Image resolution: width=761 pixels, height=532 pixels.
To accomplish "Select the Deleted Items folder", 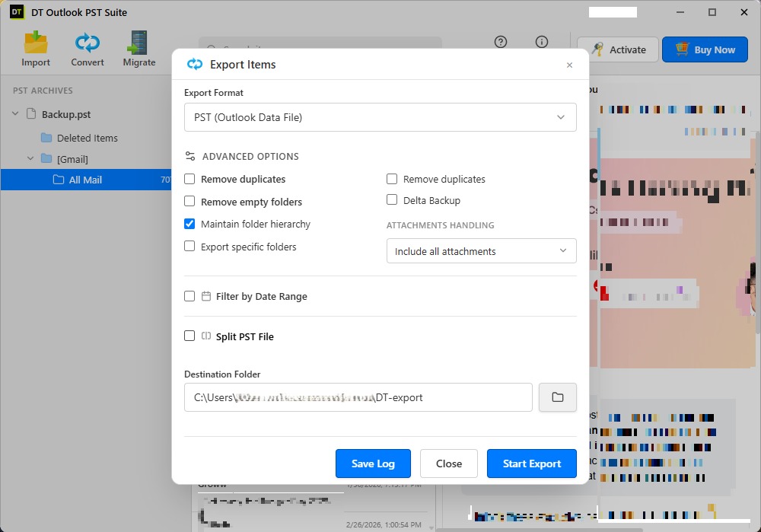I will (87, 138).
